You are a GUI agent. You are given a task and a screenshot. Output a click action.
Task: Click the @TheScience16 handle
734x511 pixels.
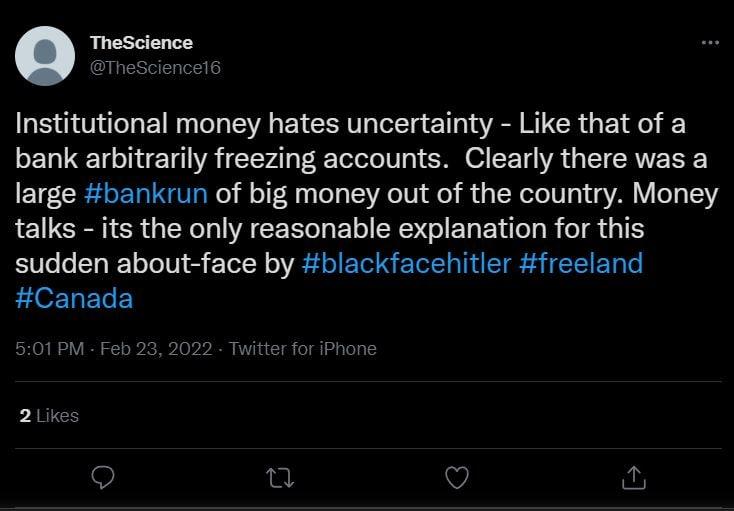(x=155, y=67)
